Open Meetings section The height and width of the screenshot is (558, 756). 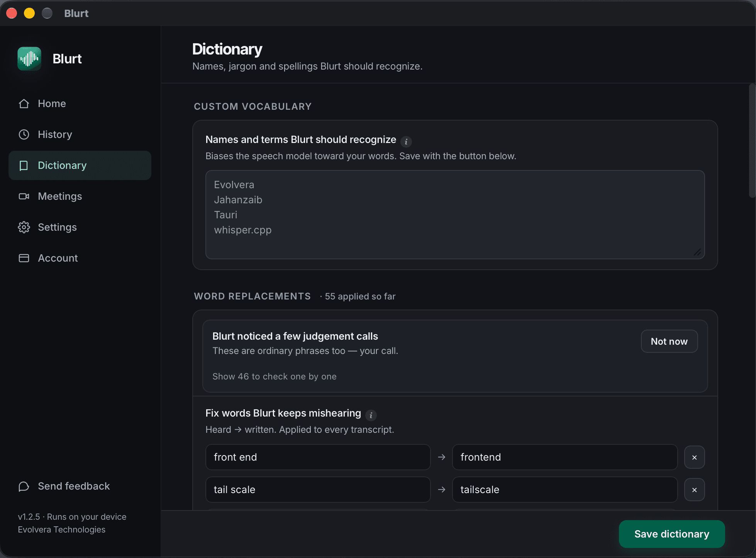(x=80, y=196)
